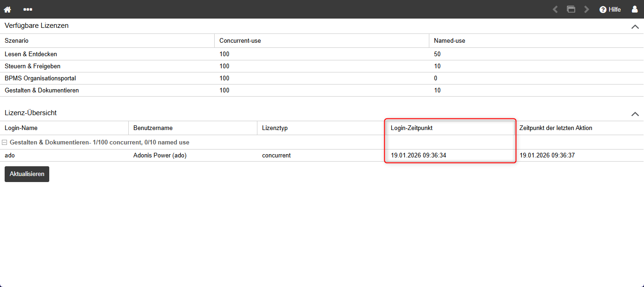This screenshot has width=644, height=287.
Task: Collapse the Verfügbare Lizenzen section
Action: [x=635, y=26]
